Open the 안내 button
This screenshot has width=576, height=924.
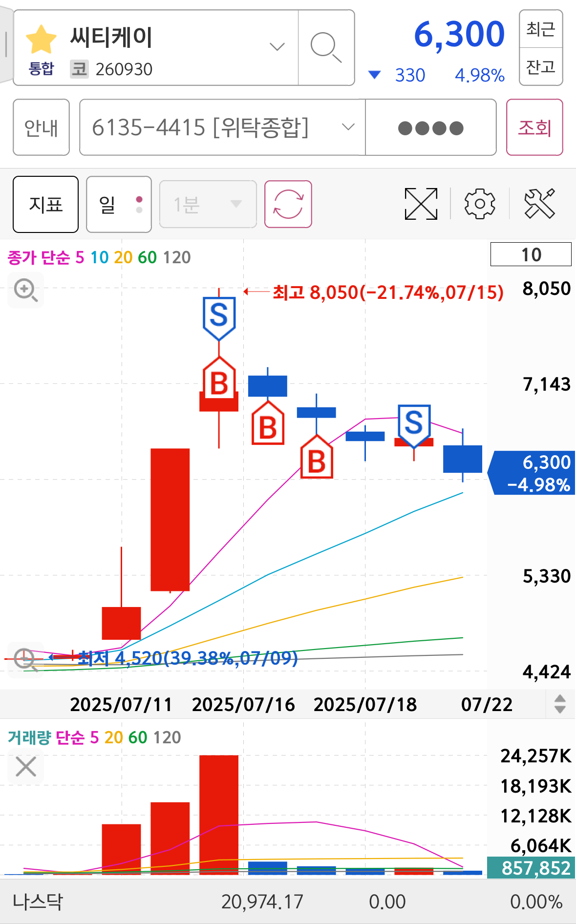point(41,127)
